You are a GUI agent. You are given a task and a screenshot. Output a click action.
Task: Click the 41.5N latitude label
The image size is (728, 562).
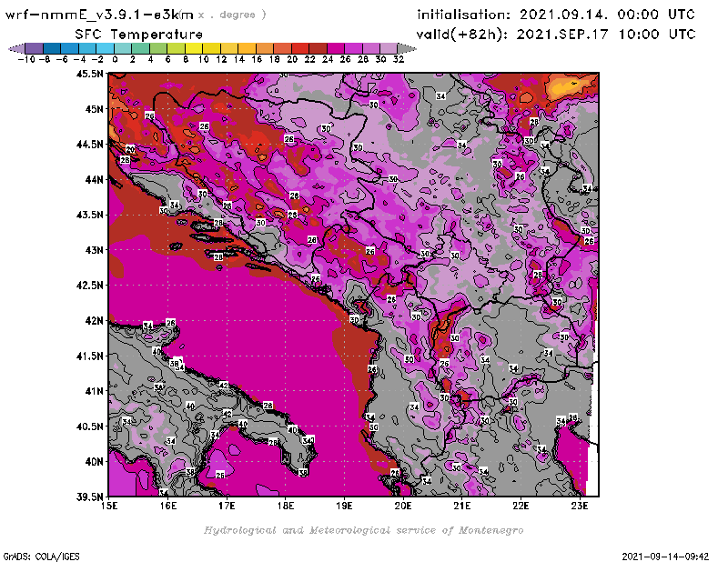point(89,356)
